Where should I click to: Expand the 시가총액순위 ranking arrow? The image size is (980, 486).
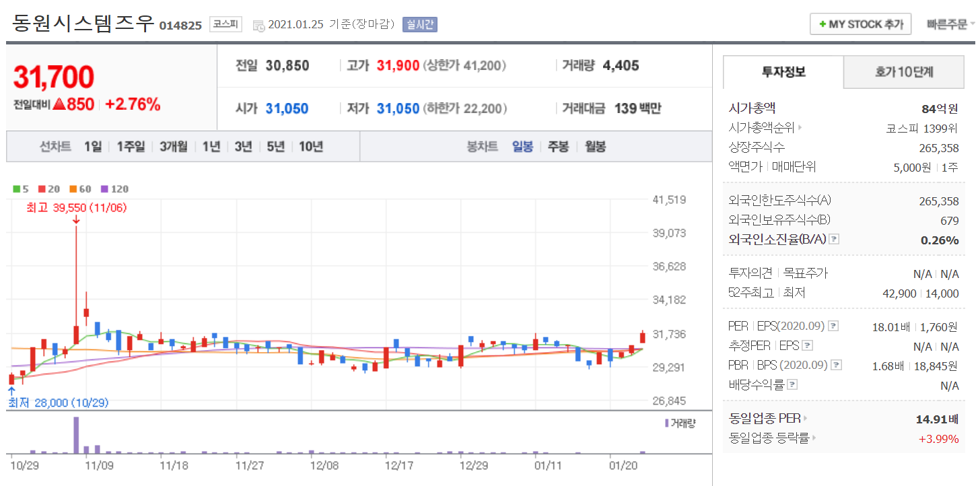800,128
